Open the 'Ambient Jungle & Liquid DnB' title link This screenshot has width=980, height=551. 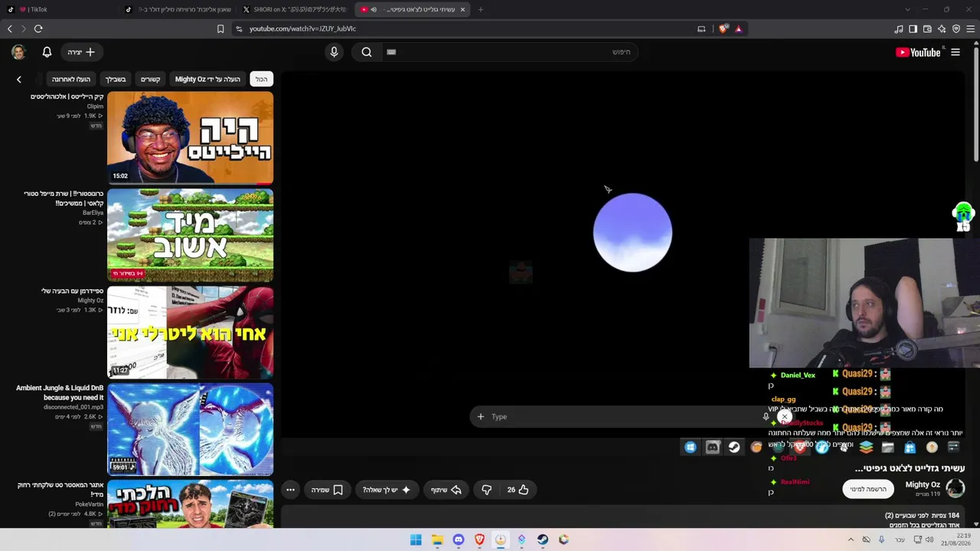(60, 393)
